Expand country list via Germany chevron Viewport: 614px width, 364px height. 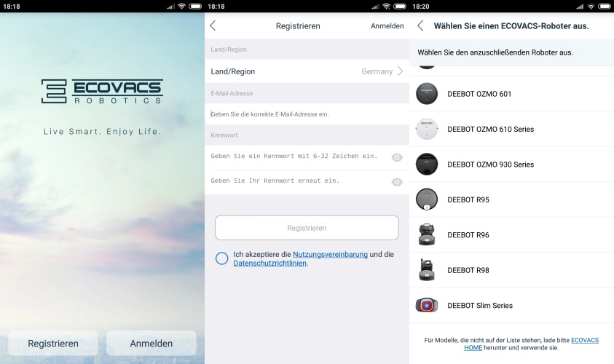click(400, 71)
